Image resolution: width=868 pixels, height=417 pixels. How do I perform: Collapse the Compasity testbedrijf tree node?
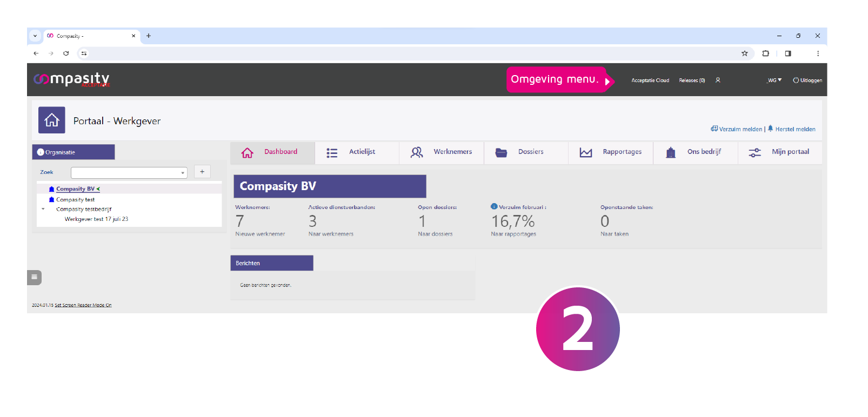pyautogui.click(x=43, y=209)
